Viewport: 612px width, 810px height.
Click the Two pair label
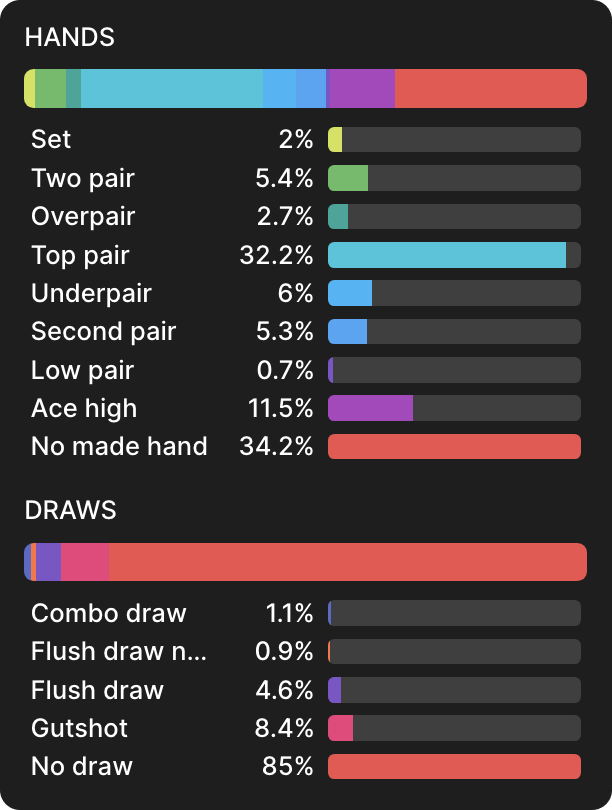[x=83, y=178]
